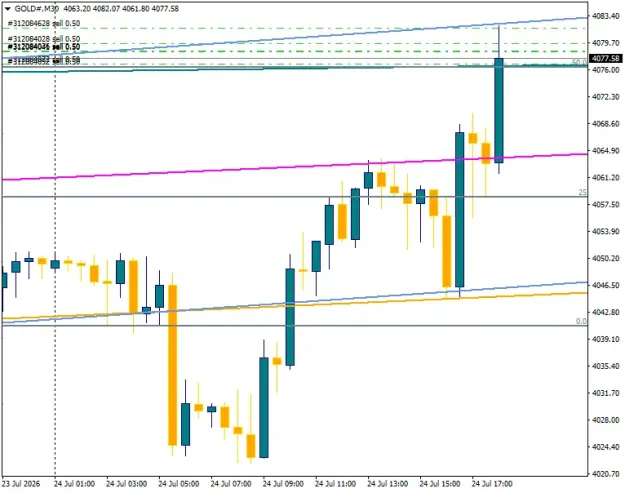Click the 24 Jul 05:00 time label

tap(179, 484)
